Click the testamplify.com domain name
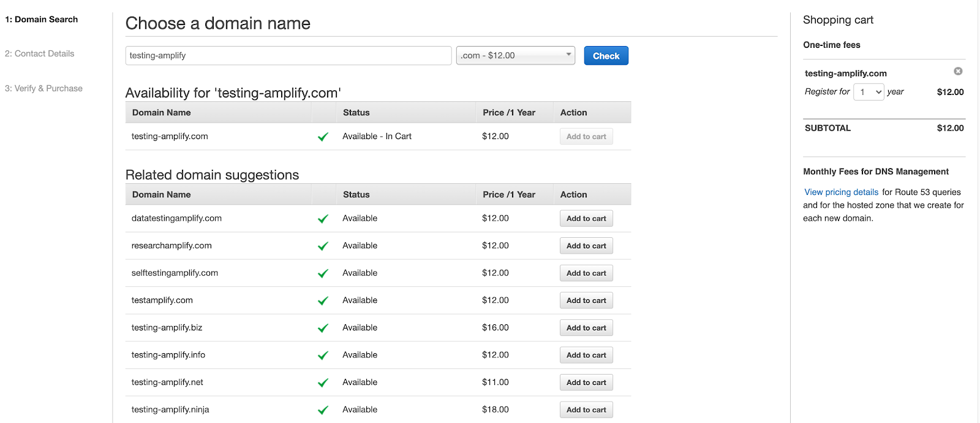 [x=162, y=300]
